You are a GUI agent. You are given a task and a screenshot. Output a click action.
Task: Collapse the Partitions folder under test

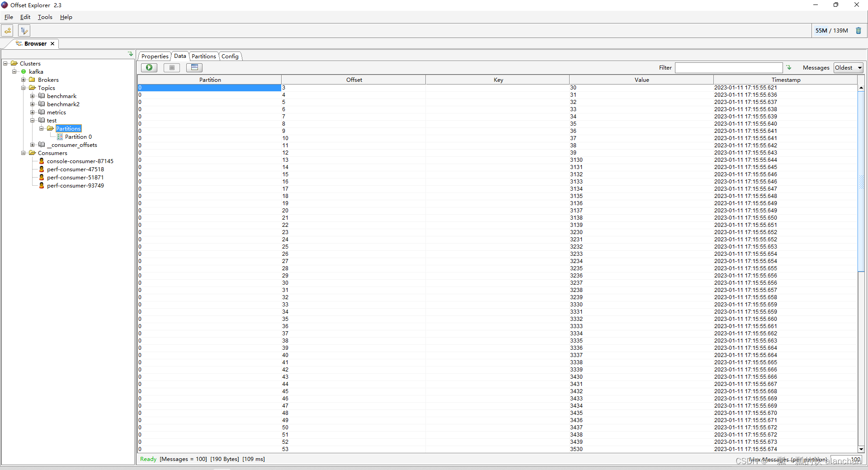pyautogui.click(x=42, y=129)
